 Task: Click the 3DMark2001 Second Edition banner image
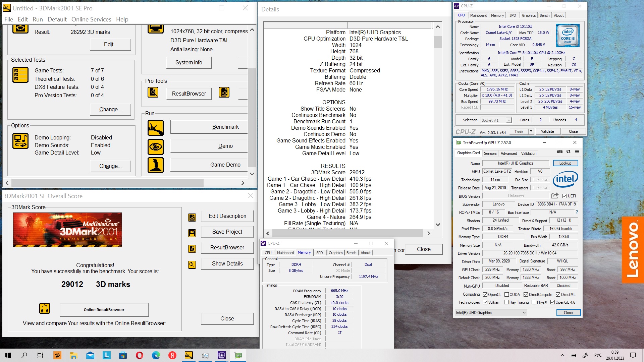coord(67,230)
